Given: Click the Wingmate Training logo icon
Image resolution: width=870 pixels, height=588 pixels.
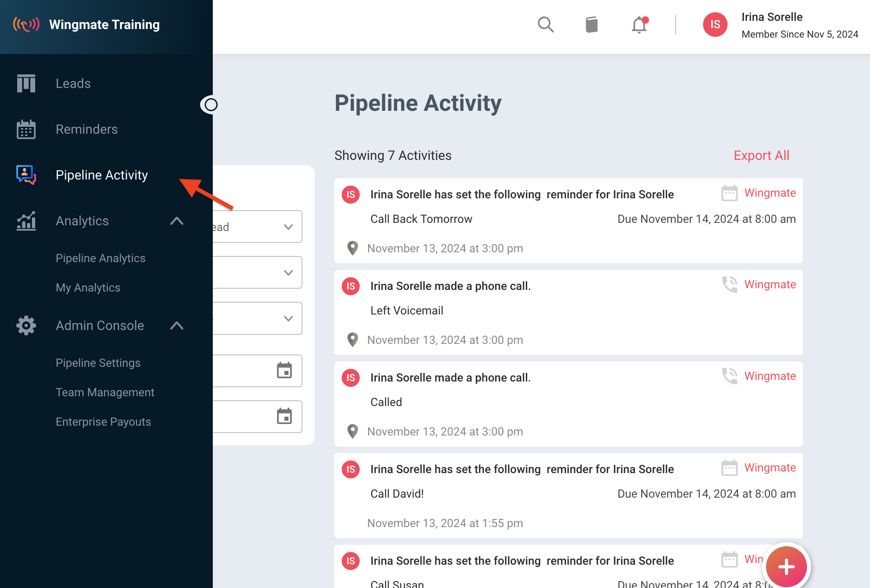Looking at the screenshot, I should [x=26, y=25].
